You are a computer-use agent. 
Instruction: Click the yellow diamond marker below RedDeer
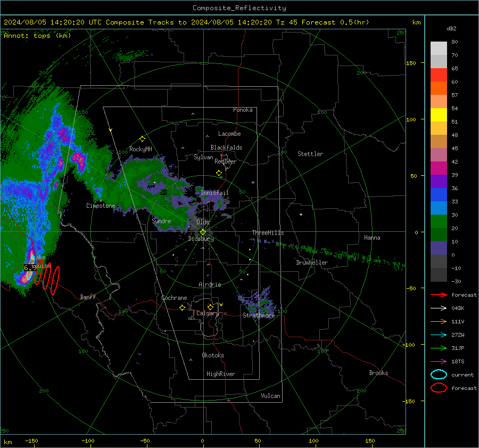tap(219, 173)
